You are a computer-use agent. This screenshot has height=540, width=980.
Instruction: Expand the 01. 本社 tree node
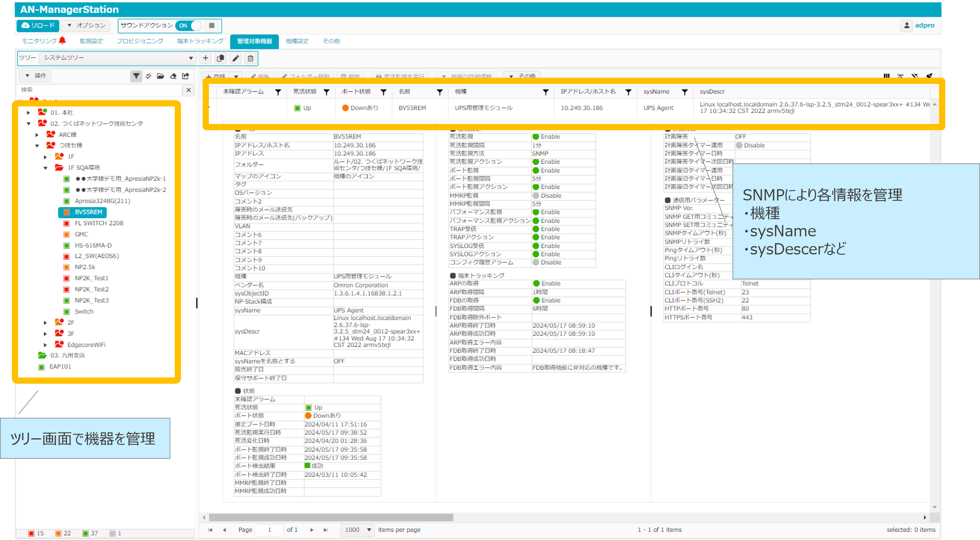(28, 113)
